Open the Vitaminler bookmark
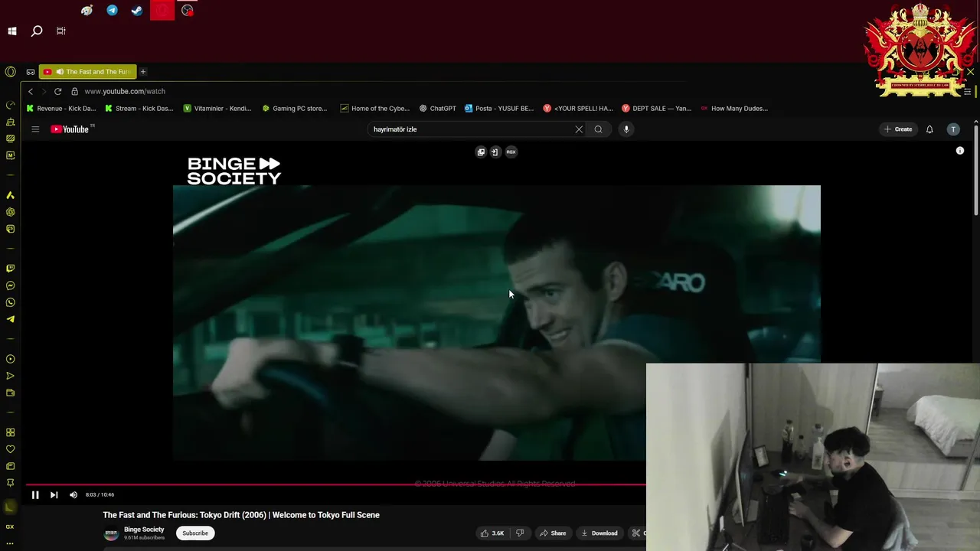The width and height of the screenshot is (980, 551). point(217,108)
